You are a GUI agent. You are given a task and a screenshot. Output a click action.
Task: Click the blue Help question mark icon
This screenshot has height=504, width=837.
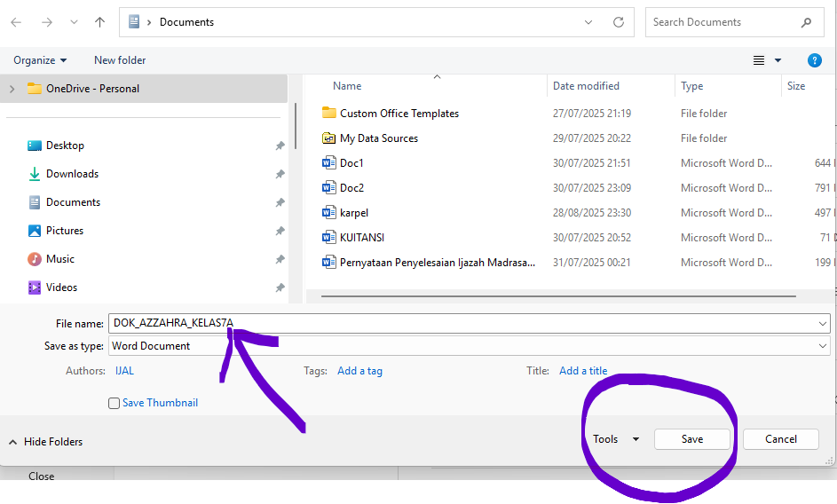814,60
